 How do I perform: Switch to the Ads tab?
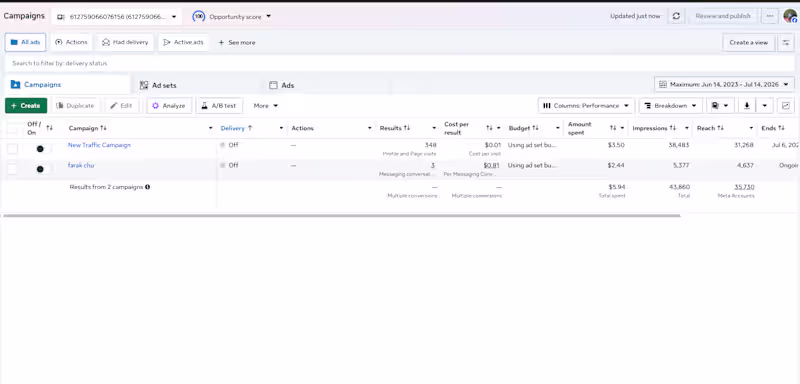[282, 85]
